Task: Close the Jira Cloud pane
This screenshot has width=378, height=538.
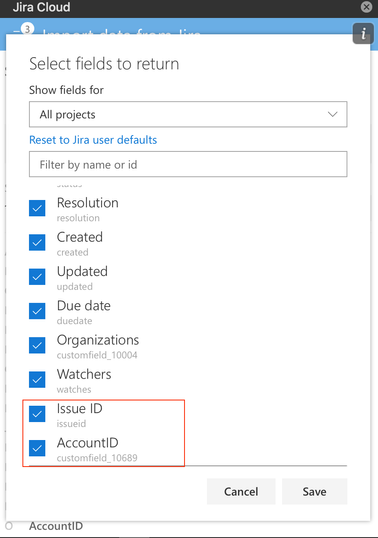Action: coord(366,7)
